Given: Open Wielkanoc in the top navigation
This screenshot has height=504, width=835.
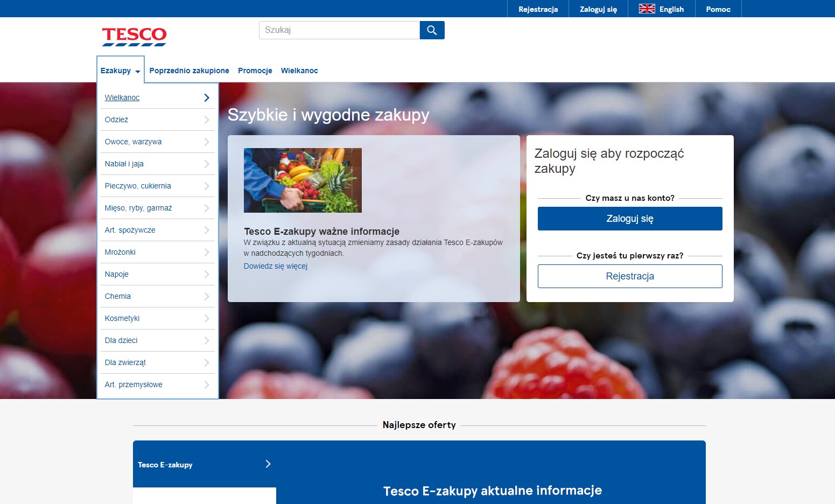Looking at the screenshot, I should pyautogui.click(x=299, y=71).
